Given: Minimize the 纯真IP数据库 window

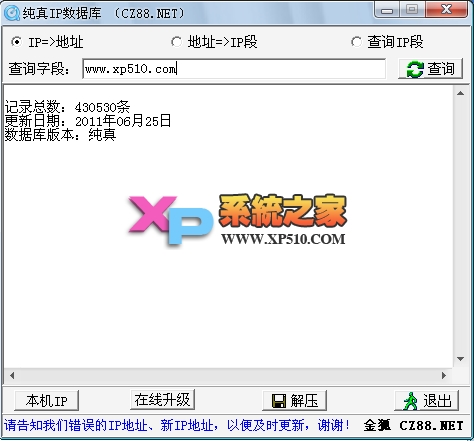Looking at the screenshot, I should point(387,10).
